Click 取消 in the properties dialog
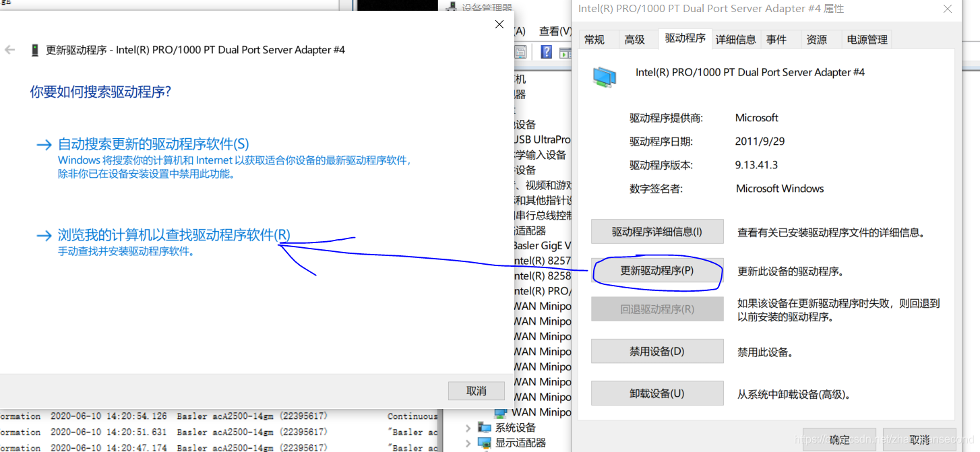Viewport: 980px width, 452px height. coord(919,440)
